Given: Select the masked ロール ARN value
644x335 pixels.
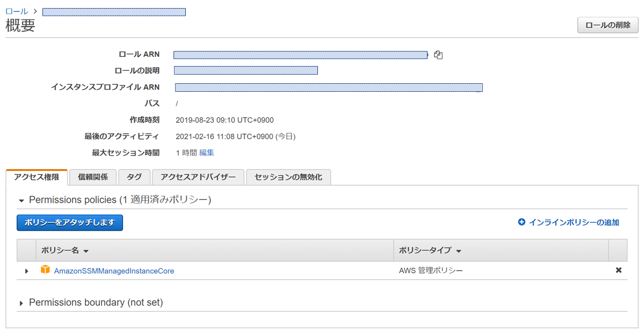Looking at the screenshot, I should coord(301,55).
